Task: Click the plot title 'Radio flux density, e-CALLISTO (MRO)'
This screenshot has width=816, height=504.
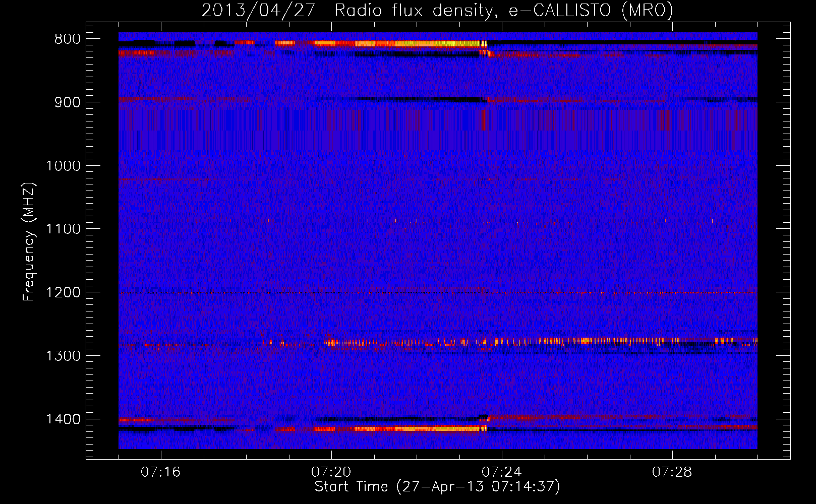Action: (503, 10)
